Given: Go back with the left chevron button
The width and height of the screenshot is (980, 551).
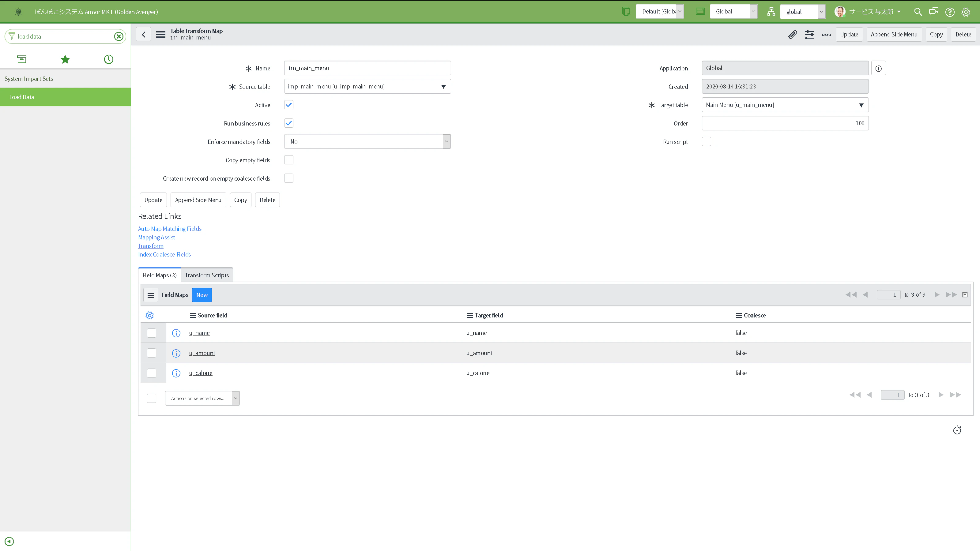Looking at the screenshot, I should 144,35.
